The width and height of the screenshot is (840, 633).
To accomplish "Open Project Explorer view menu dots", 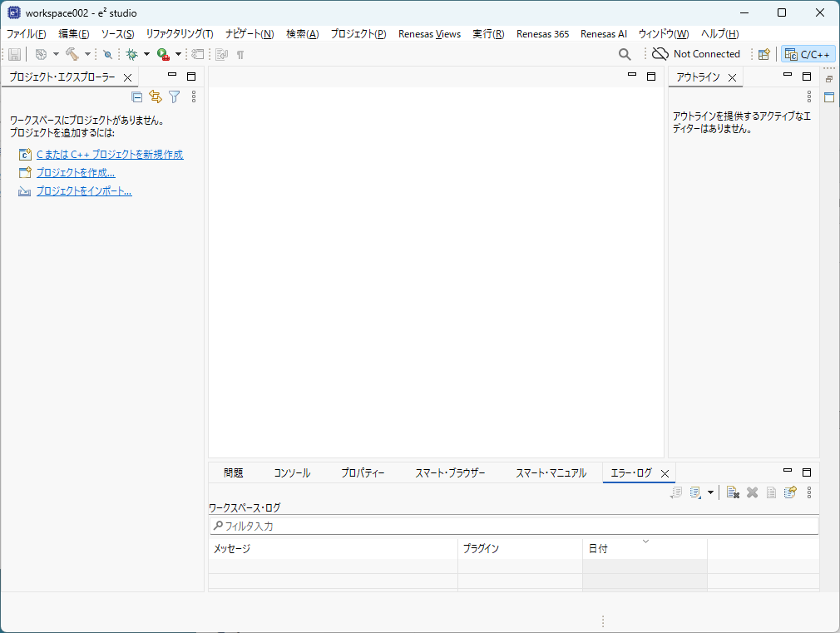I will pyautogui.click(x=194, y=96).
